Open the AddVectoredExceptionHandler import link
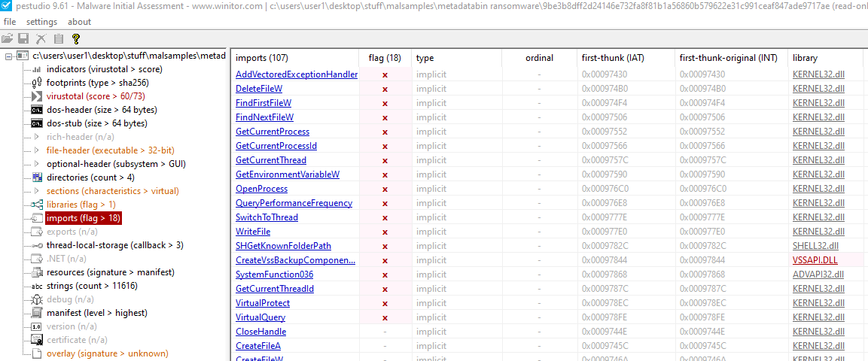 click(296, 74)
